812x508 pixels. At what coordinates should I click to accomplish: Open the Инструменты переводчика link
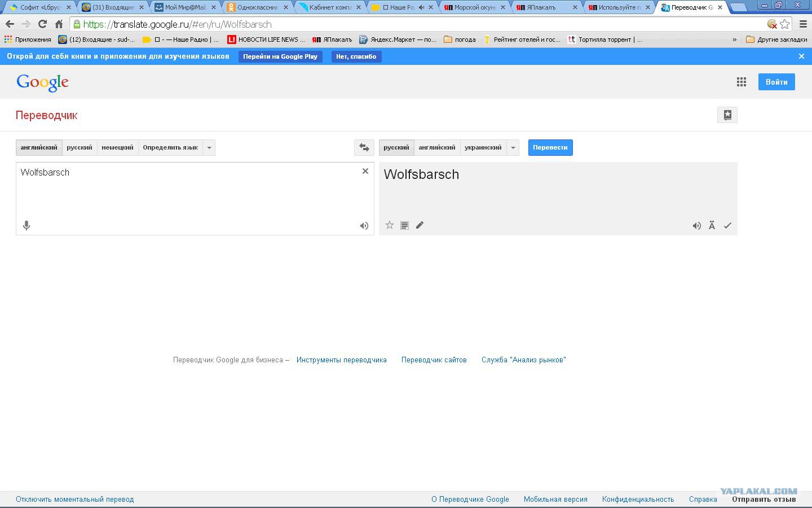click(341, 360)
